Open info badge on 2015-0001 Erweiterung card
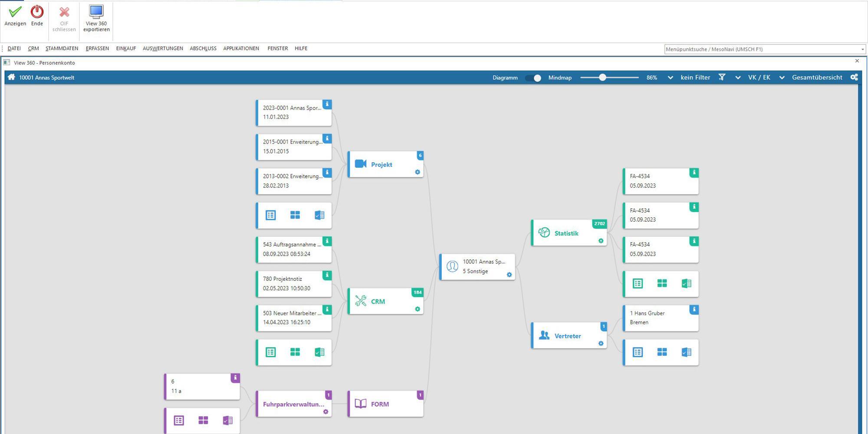This screenshot has width=868, height=434. 327,138
